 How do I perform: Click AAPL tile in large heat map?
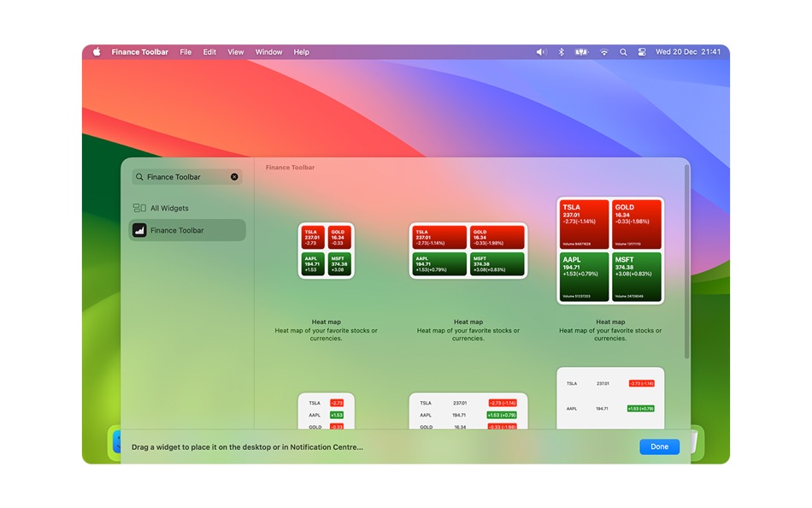click(584, 277)
